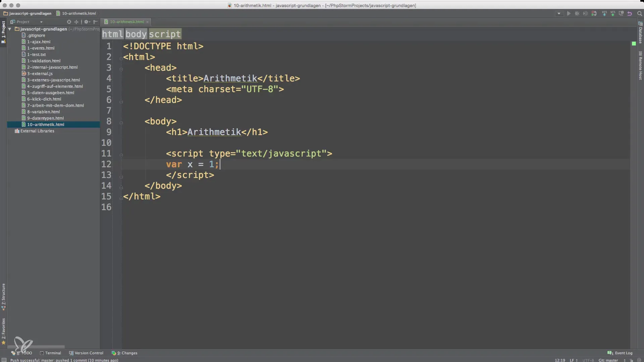This screenshot has height=362, width=644.
Task: Toggle PHP debug connection listener icon
Action: (x=594, y=14)
